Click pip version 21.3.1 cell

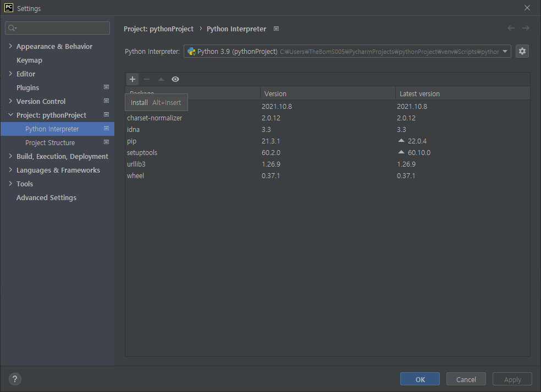pyautogui.click(x=271, y=141)
